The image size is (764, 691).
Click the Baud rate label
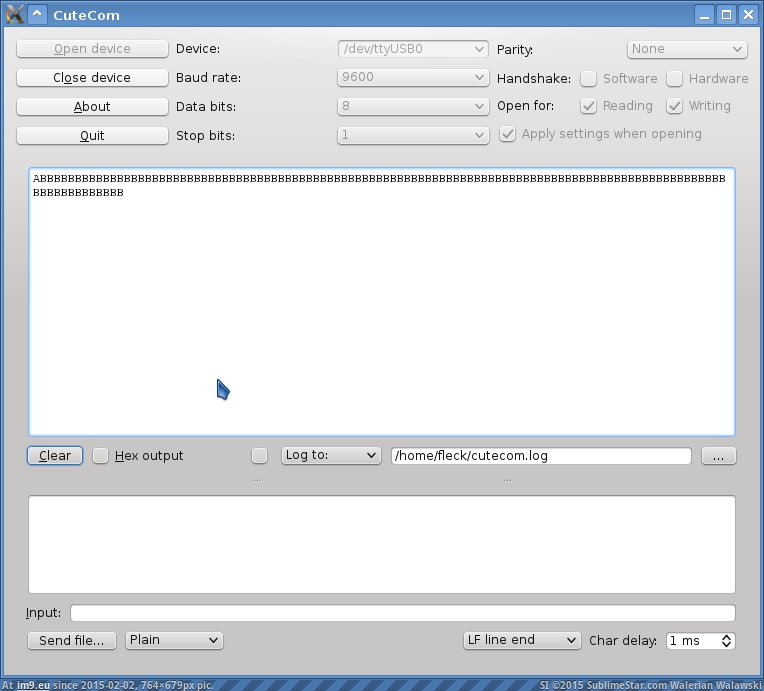[x=208, y=77]
